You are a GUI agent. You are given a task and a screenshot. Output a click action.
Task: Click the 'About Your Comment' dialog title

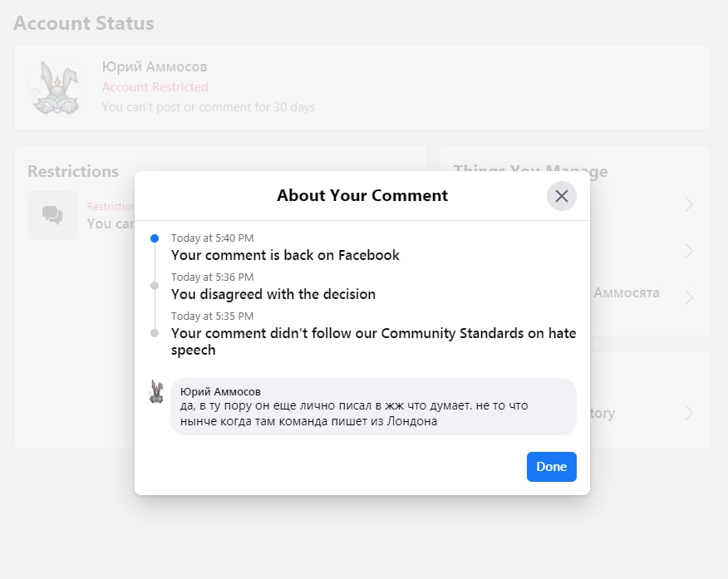[x=362, y=195]
